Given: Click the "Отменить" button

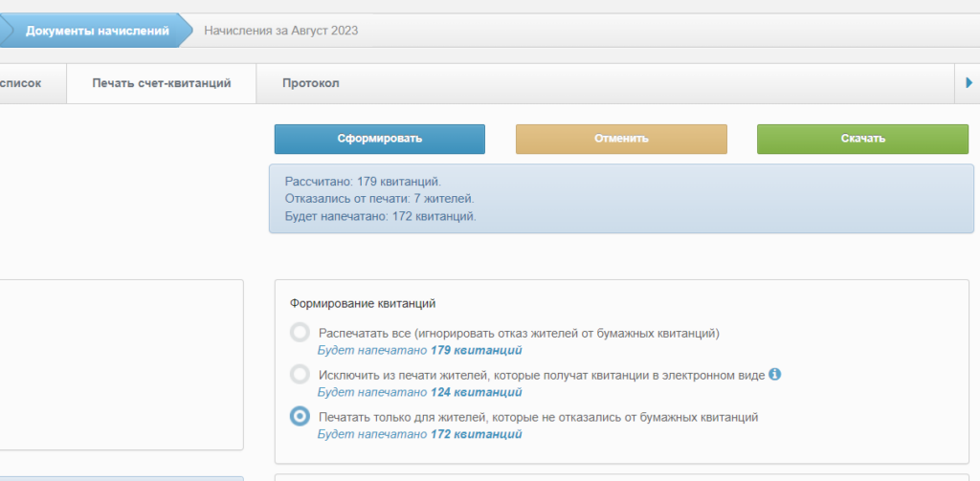Looking at the screenshot, I should [621, 139].
